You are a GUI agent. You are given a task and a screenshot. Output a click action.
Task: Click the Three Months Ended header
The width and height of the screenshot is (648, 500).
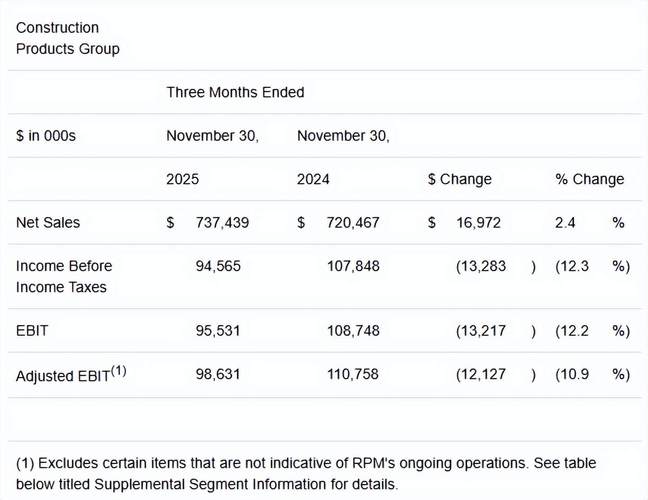(235, 92)
